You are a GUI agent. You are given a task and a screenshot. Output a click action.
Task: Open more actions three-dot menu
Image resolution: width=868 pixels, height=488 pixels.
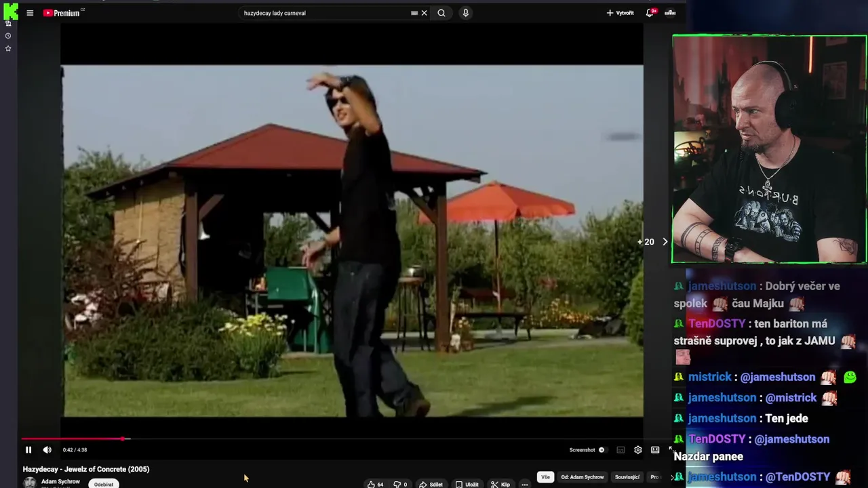(525, 485)
